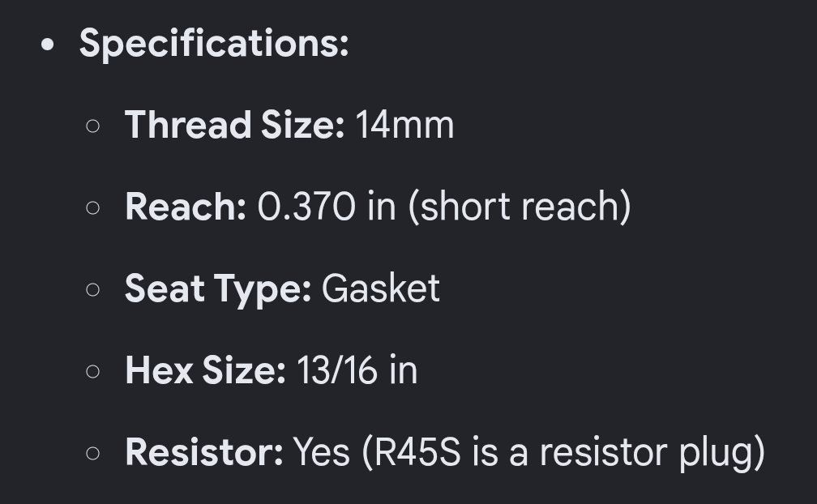Click the bold Reach label
The height and width of the screenshot is (504, 817).
(x=186, y=207)
